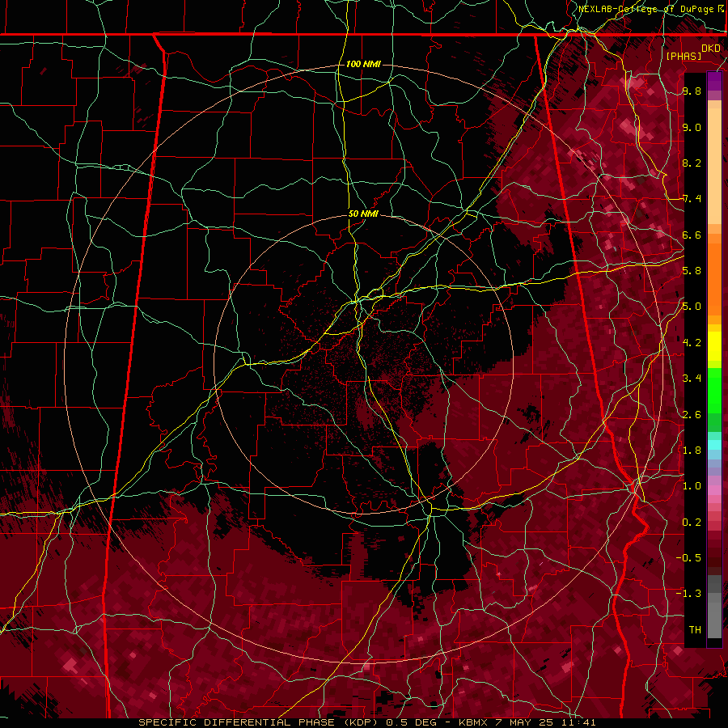Viewport: 728px width, 728px height.
Task: Click the 7.4 value on the color scale
Action: tap(692, 199)
